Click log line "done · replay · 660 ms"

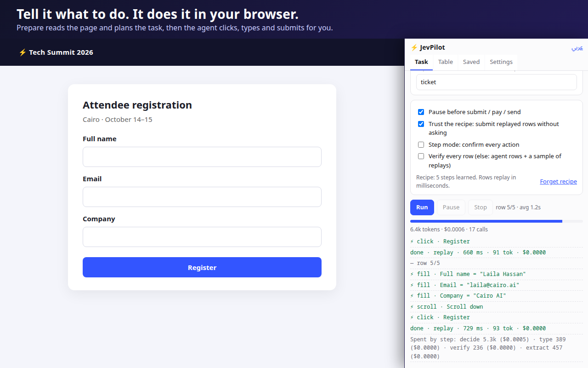497,253
